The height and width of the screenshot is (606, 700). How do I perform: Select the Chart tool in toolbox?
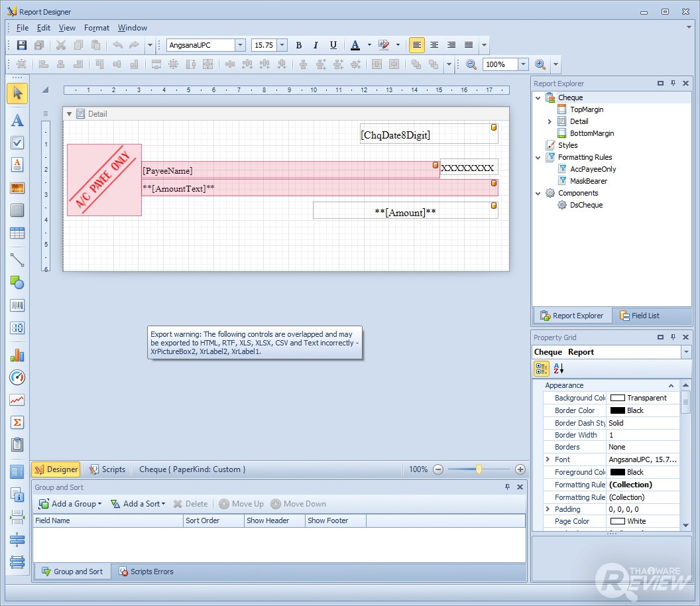(17, 355)
